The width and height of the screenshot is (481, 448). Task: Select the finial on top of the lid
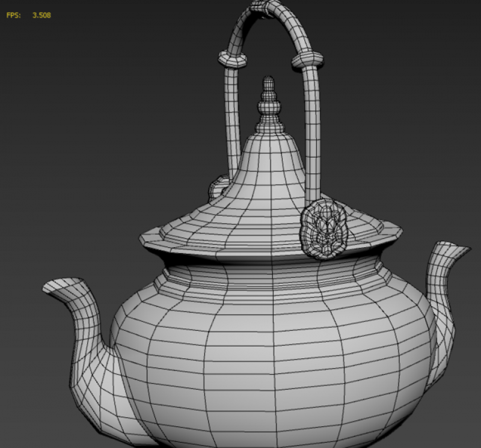269,104
